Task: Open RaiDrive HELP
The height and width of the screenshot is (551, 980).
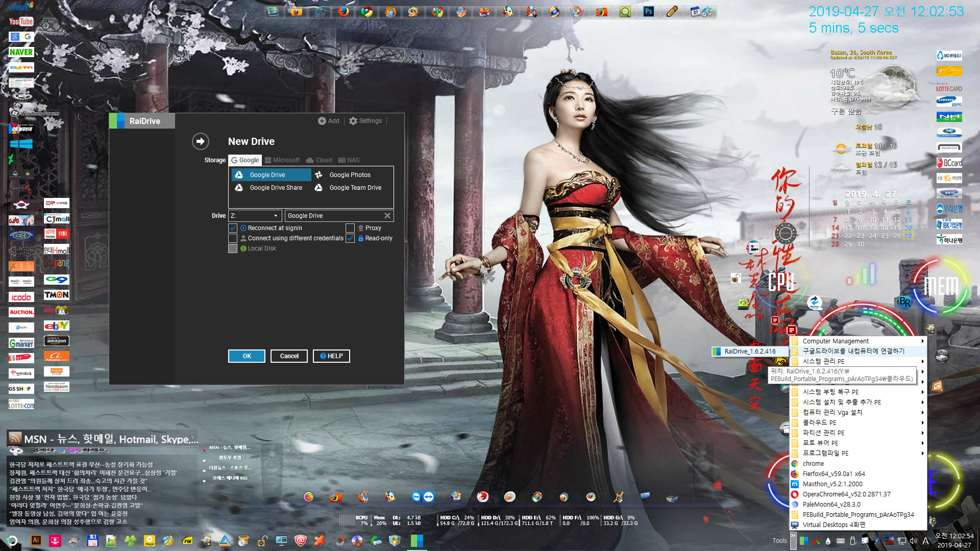Action: (x=331, y=356)
